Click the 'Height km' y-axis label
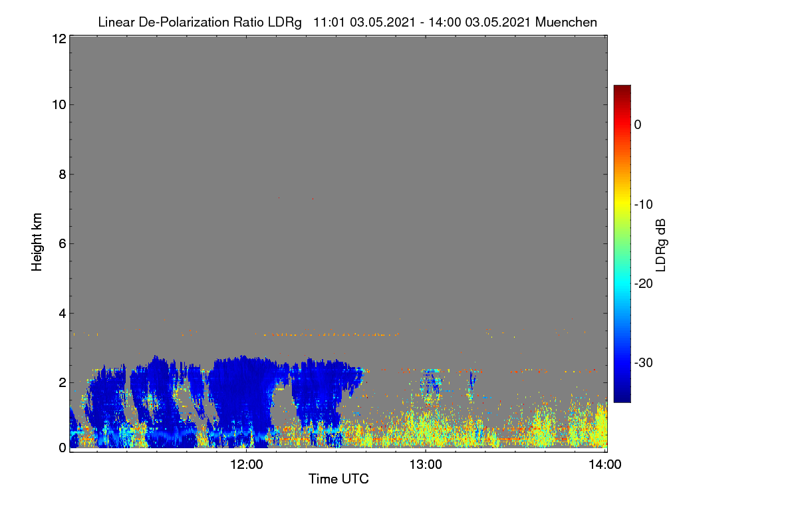The image size is (798, 532). [37, 243]
